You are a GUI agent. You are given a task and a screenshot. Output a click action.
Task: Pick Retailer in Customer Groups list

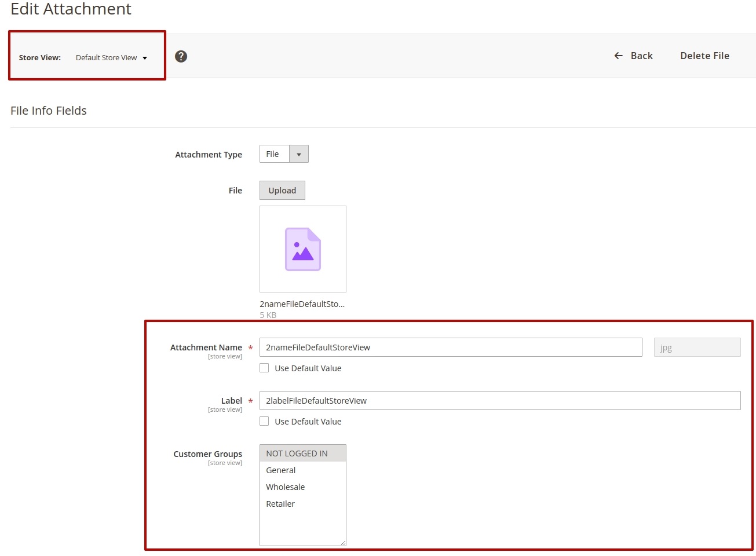(280, 504)
